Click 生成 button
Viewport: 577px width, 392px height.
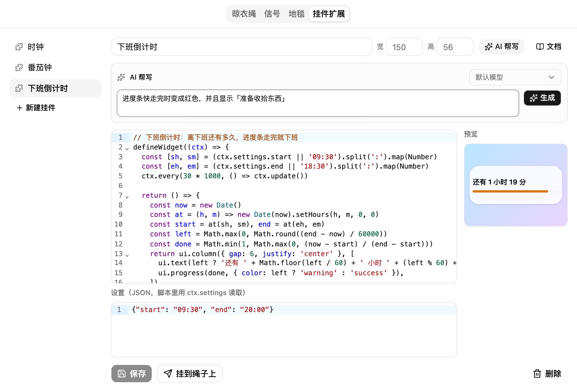click(x=542, y=98)
